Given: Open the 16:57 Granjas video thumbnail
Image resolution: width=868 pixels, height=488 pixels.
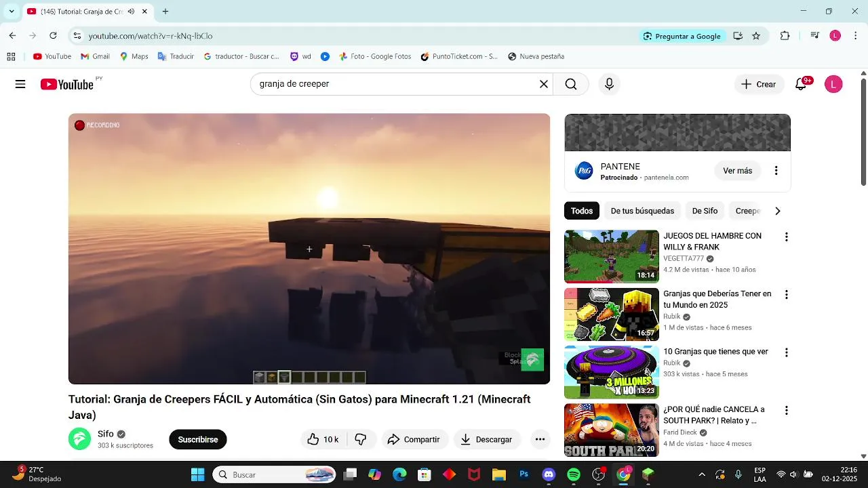Looking at the screenshot, I should (612, 314).
